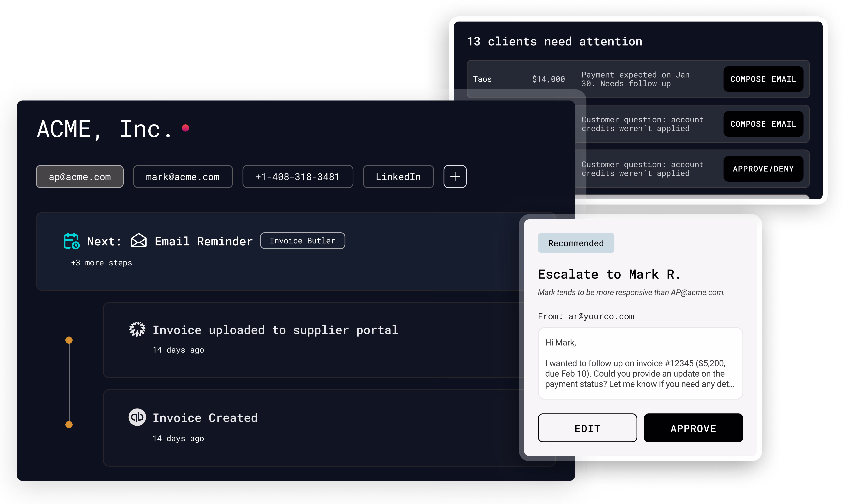This screenshot has height=504, width=844.
Task: Click the Taos client name
Action: click(x=482, y=80)
